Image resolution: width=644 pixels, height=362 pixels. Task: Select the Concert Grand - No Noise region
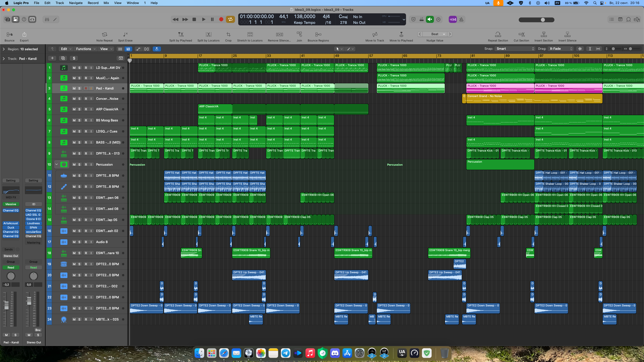(x=534, y=99)
